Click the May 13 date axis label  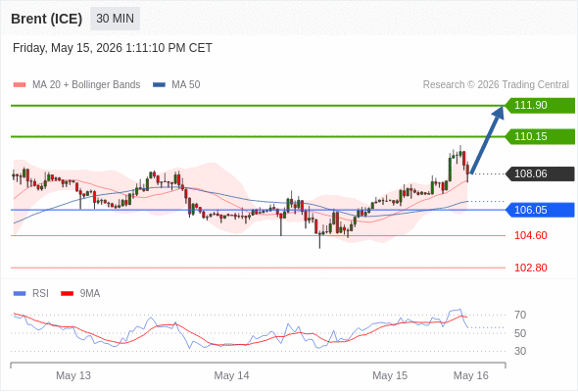(x=73, y=375)
